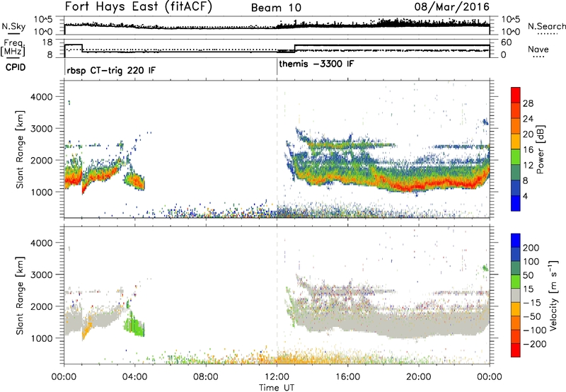Click the '4000' tick on power panel
The height and width of the screenshot is (392, 566).
point(42,97)
